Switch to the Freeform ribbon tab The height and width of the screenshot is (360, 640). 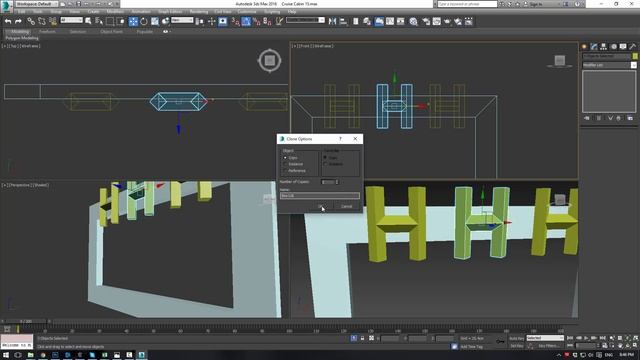47,31
